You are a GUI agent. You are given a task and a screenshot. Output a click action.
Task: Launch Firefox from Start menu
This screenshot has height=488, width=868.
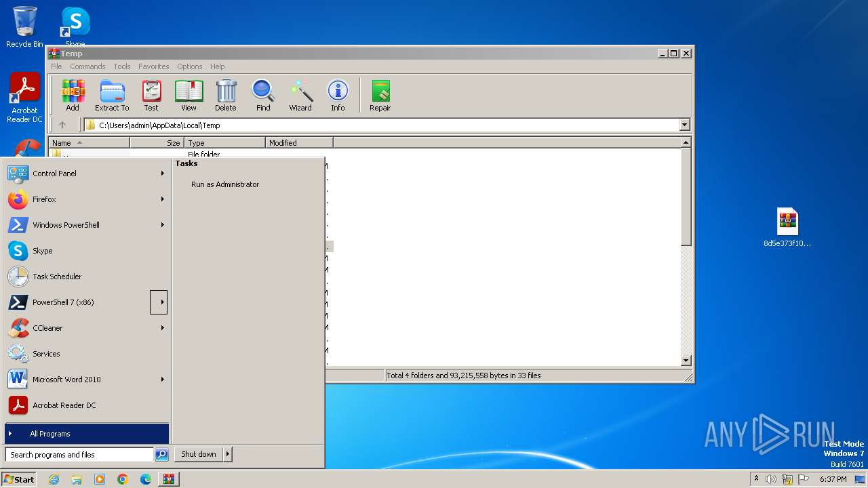[87, 199]
